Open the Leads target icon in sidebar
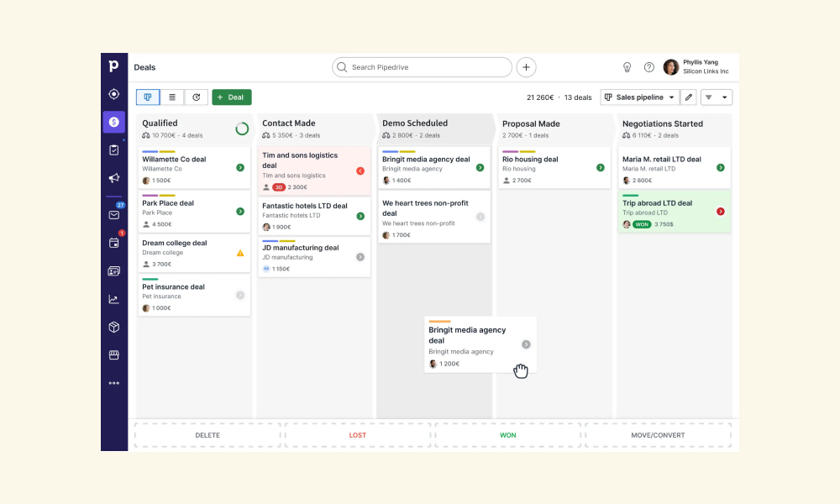Viewport: 840px width, 504px height. click(113, 94)
